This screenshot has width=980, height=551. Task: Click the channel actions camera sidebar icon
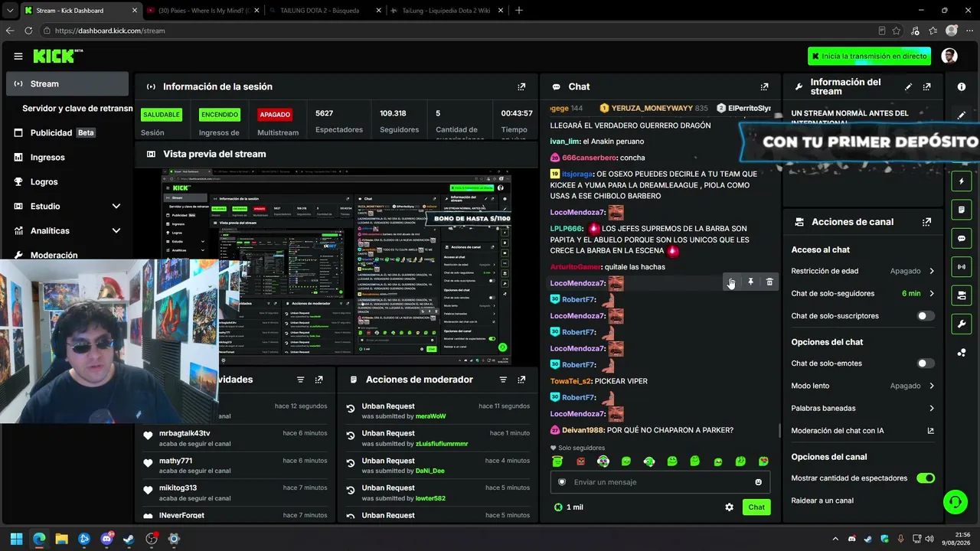click(x=962, y=295)
